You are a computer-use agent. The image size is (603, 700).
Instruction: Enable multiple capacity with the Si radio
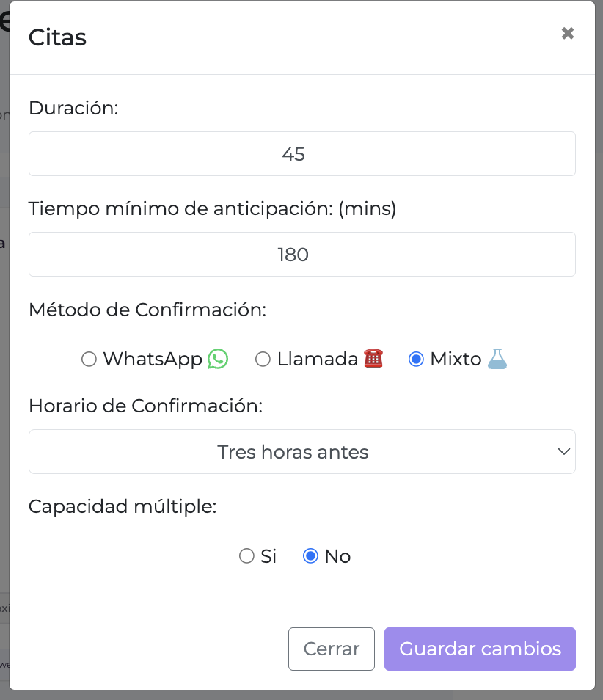246,556
